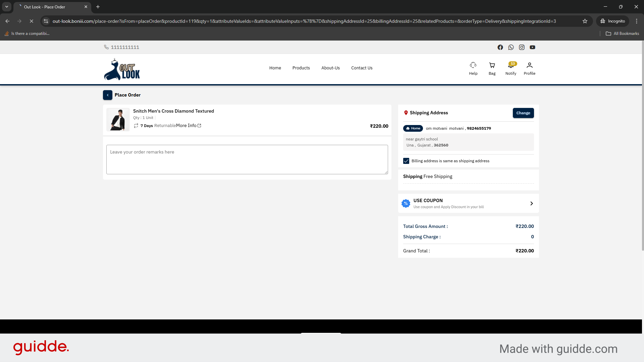Screen dimensions: 644x362
Task: Open the YouTube icon
Action: (x=532, y=47)
